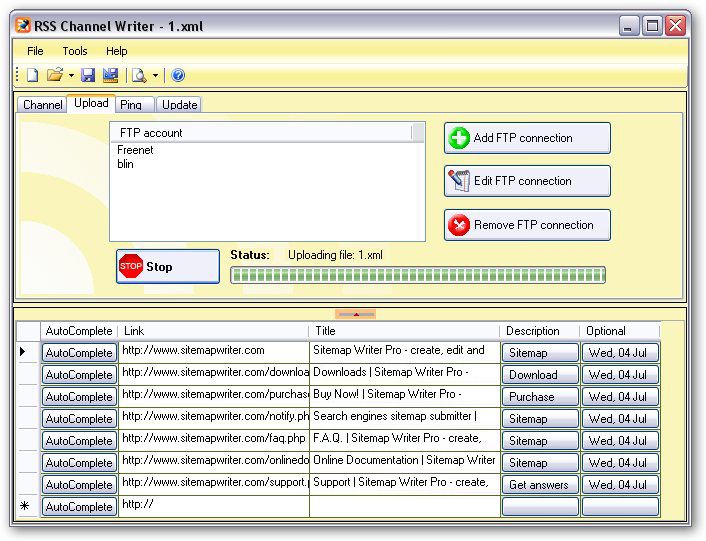The height and width of the screenshot is (541, 706).
Task: Click the empty Description button in new row
Action: 540,507
